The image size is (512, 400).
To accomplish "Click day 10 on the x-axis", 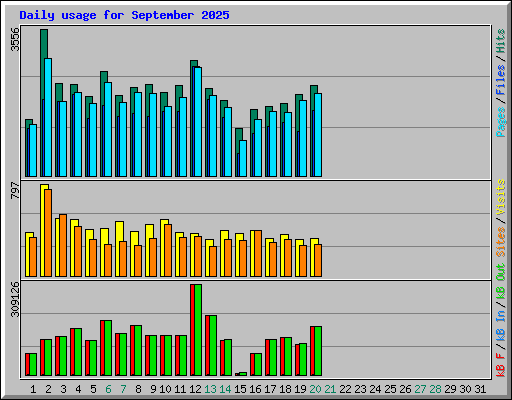I will pos(165,389).
